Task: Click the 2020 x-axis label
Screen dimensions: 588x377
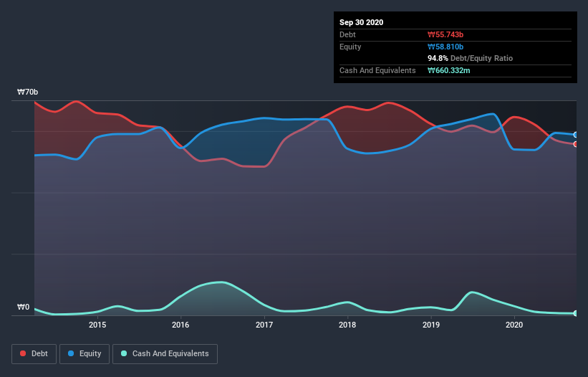Action: 514,325
